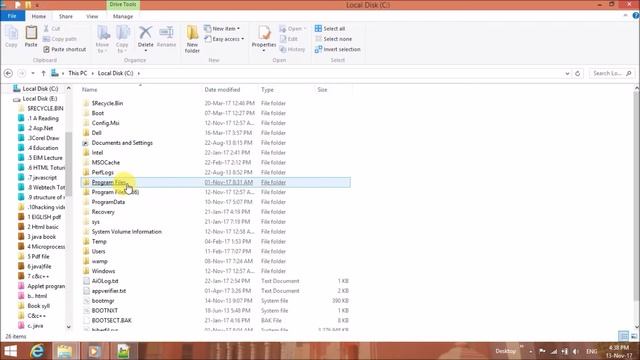This screenshot has width=640, height=360.
Task: Click the Paste clipboard icon
Action: click(31, 37)
